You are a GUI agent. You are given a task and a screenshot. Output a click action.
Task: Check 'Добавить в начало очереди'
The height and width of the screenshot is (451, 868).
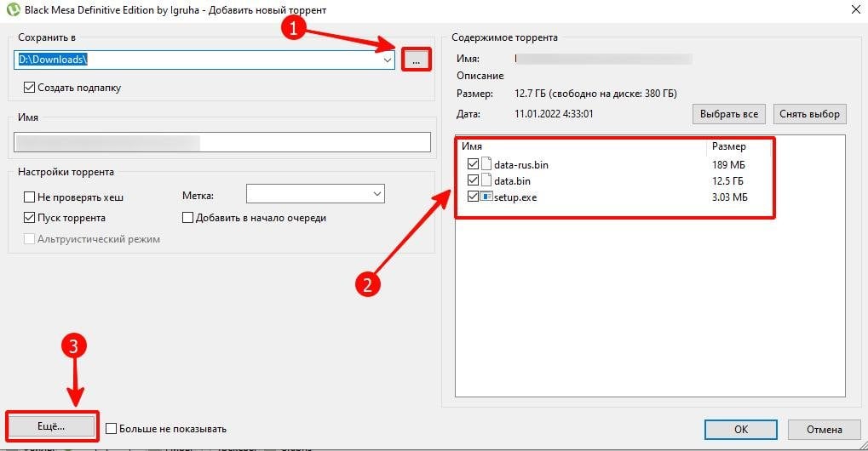pyautogui.click(x=187, y=218)
